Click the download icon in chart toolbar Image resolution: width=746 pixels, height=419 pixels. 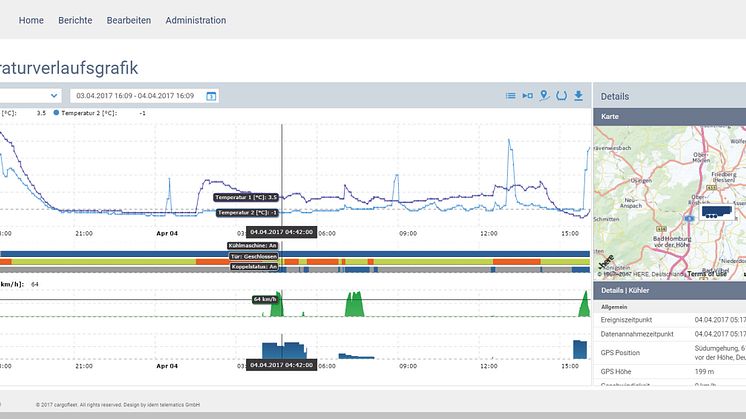click(578, 96)
